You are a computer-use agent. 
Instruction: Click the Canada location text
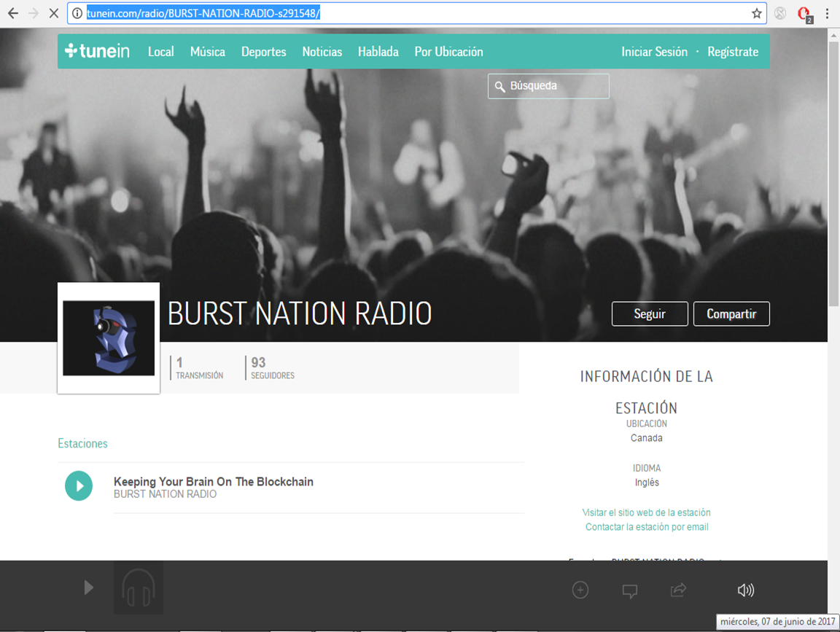(647, 438)
